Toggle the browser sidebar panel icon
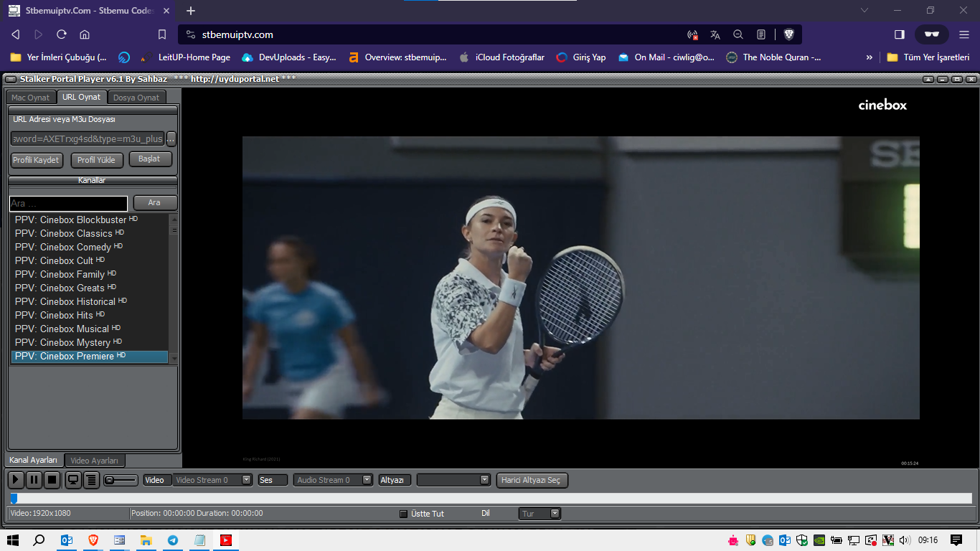Screen dimensions: 980x551 click(900, 34)
